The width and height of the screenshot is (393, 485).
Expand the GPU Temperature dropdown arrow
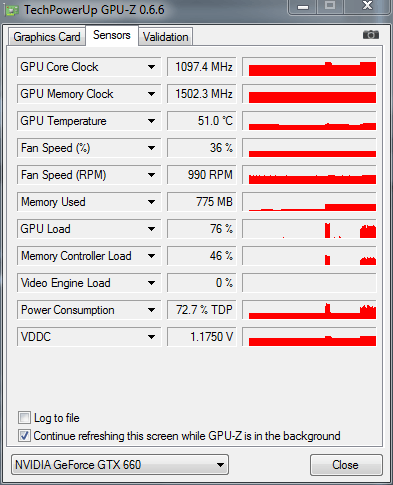tap(151, 121)
